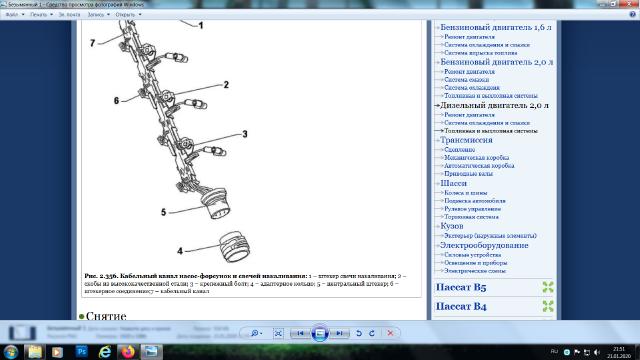Image resolution: width=640 pixels, height=360 pixels.
Task: Launch Photoshop from the taskbar
Action: pos(82,351)
